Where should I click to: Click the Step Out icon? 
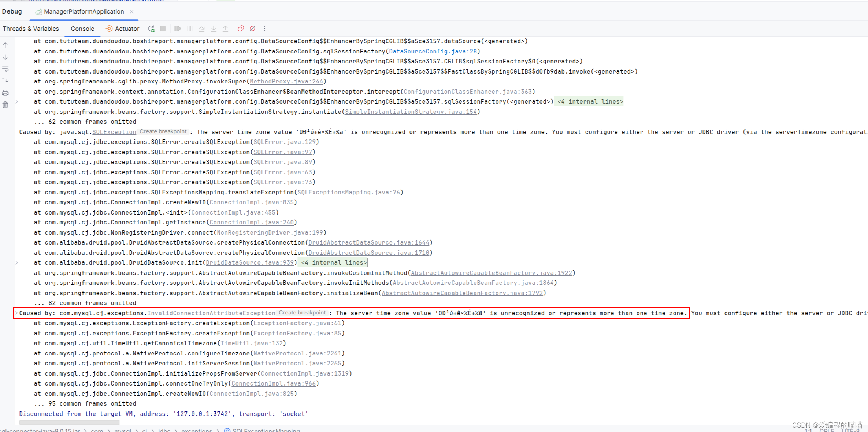[226, 29]
